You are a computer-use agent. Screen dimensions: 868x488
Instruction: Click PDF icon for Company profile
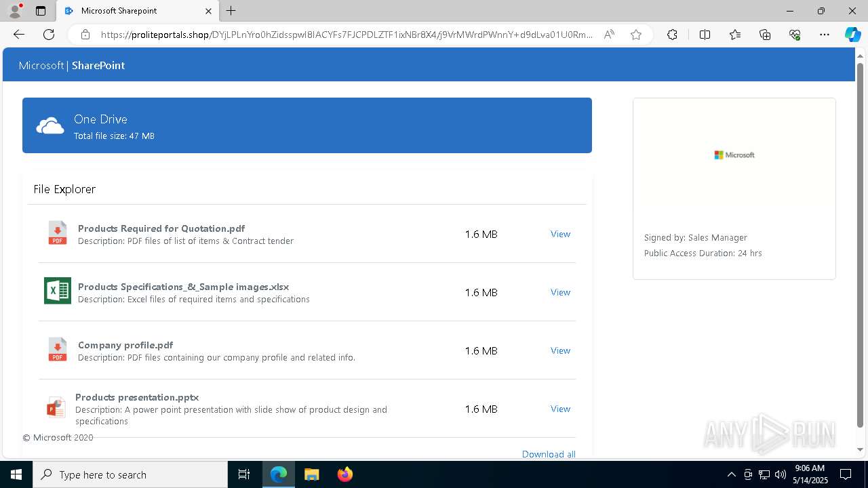pyautogui.click(x=58, y=350)
